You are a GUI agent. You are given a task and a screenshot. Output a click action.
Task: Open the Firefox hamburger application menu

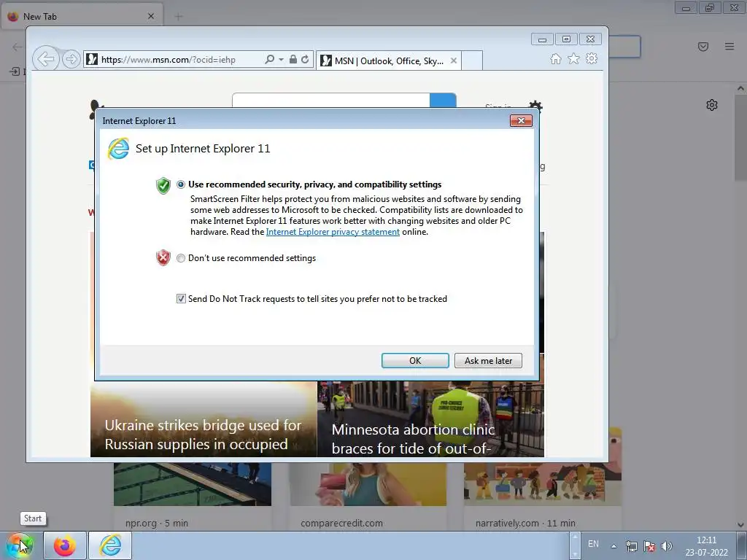pyautogui.click(x=729, y=46)
